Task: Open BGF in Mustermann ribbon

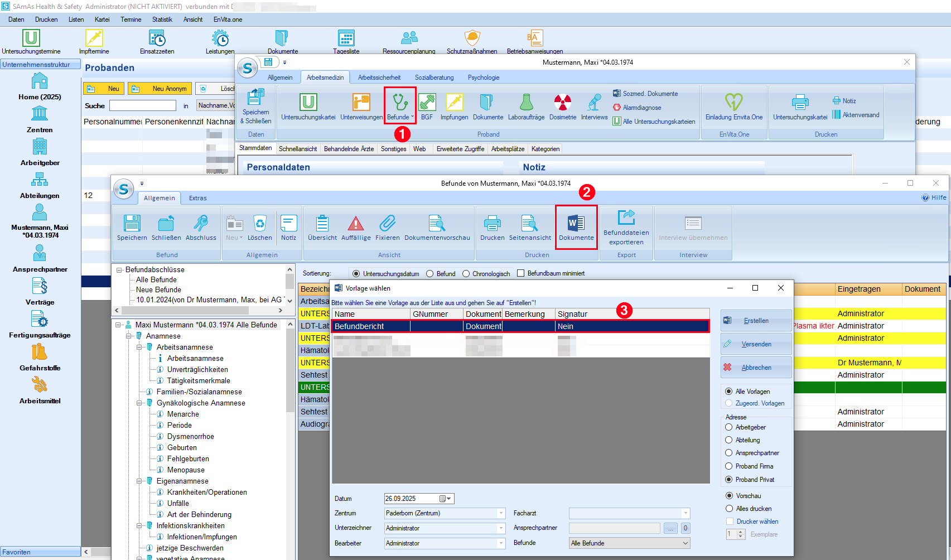Action: coord(427,106)
